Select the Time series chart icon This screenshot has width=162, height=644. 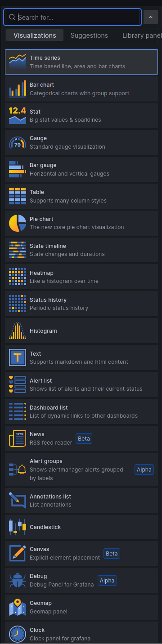[18, 62]
